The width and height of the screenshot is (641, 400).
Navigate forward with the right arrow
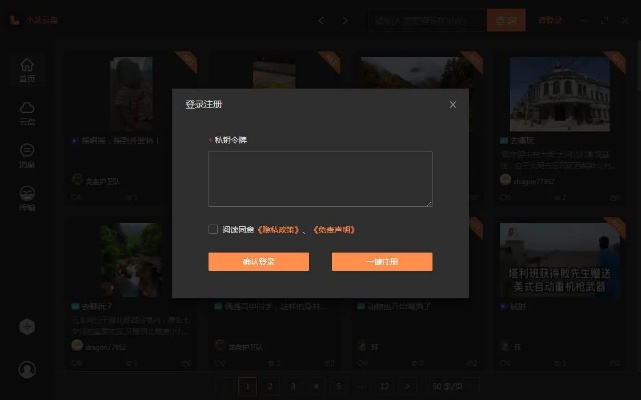click(x=345, y=20)
